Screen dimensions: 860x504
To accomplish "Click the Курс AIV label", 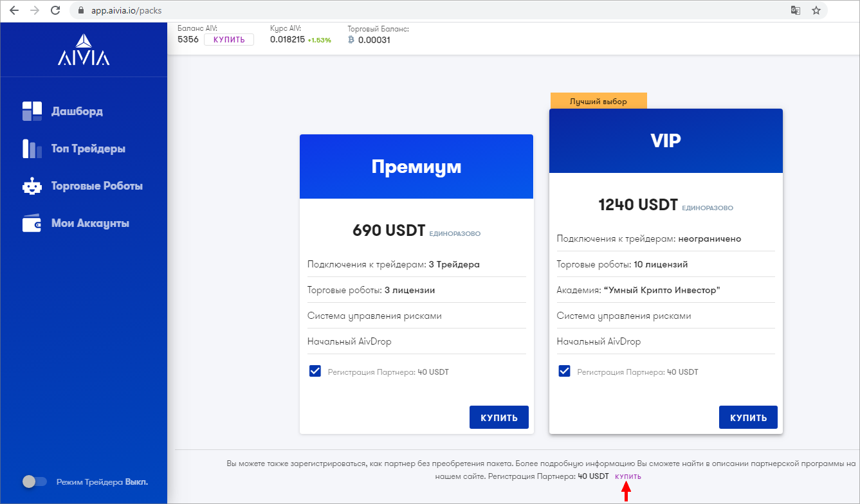I will [286, 28].
